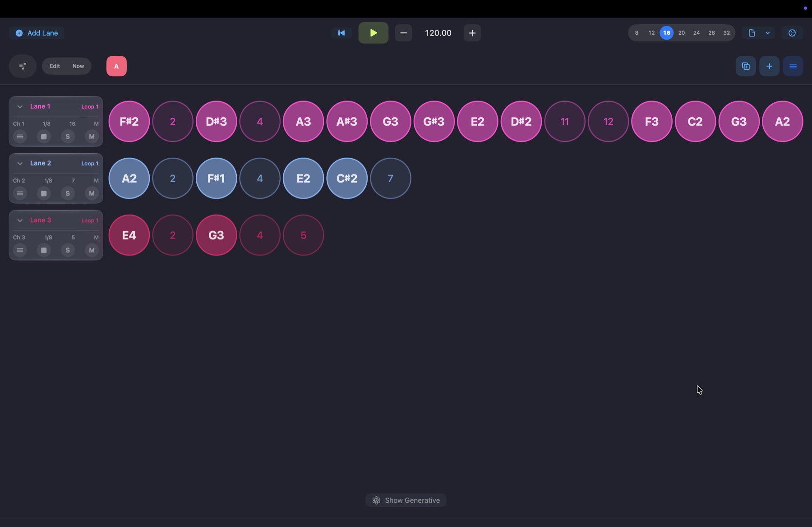Open the dropdown arrow beside the file icon
This screenshot has width=812, height=527.
(767, 33)
